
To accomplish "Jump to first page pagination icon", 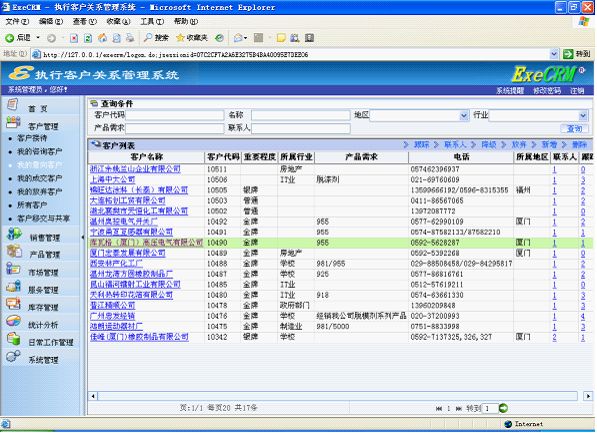I will [439, 409].
